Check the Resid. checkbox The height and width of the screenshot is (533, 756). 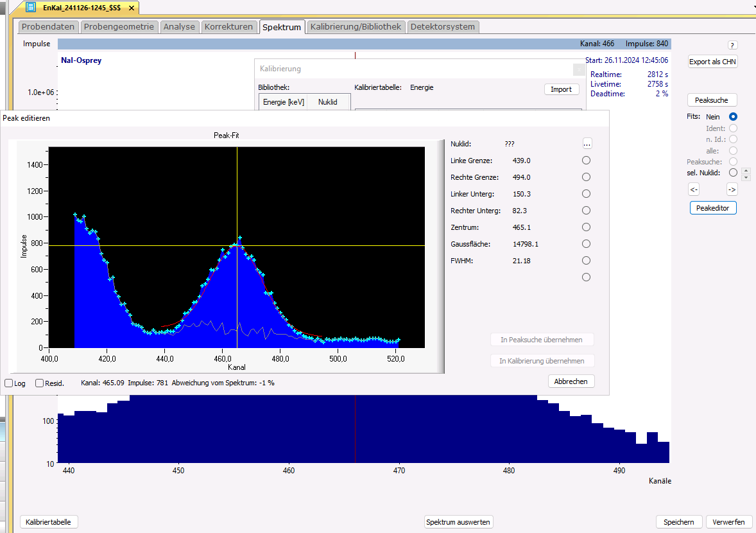point(40,383)
